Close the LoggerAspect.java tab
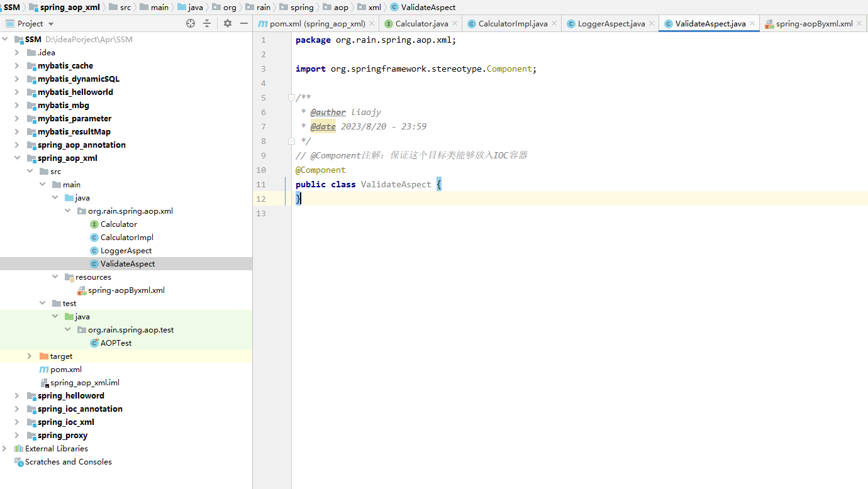The image size is (868, 489). click(652, 23)
